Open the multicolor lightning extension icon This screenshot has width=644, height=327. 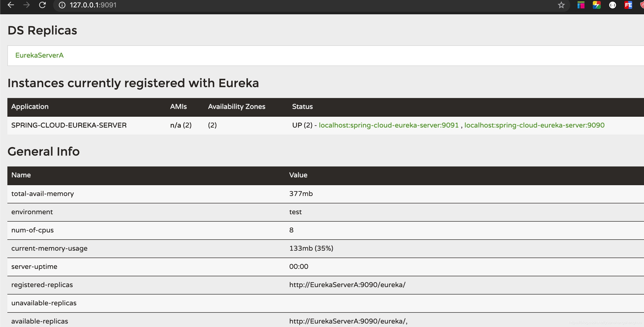[x=597, y=5]
